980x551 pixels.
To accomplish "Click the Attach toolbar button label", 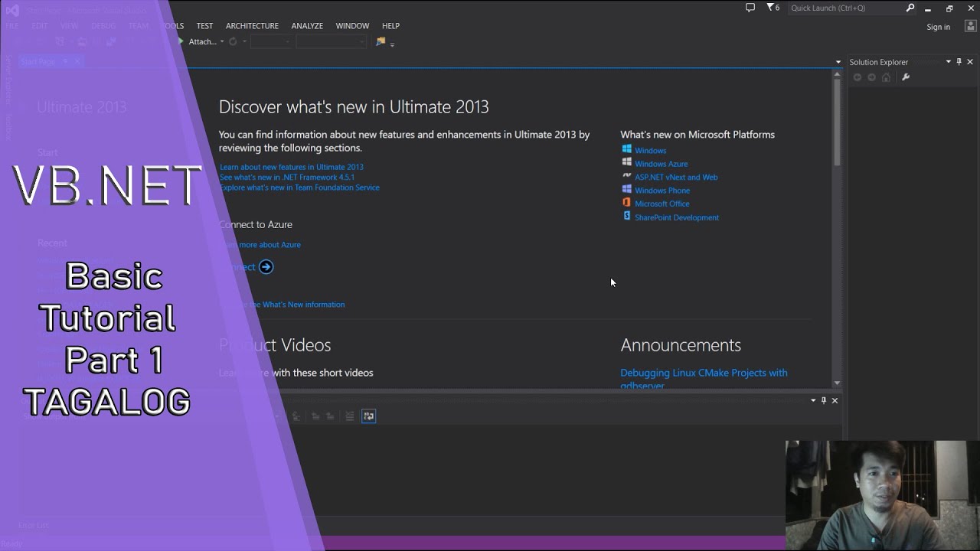I will (x=203, y=41).
